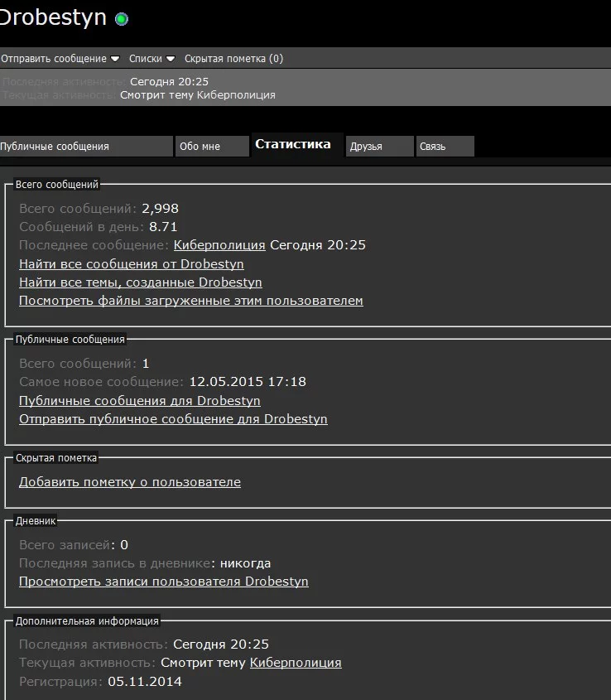
Task: Click the Дополнительная информация section title
Action: (87, 620)
